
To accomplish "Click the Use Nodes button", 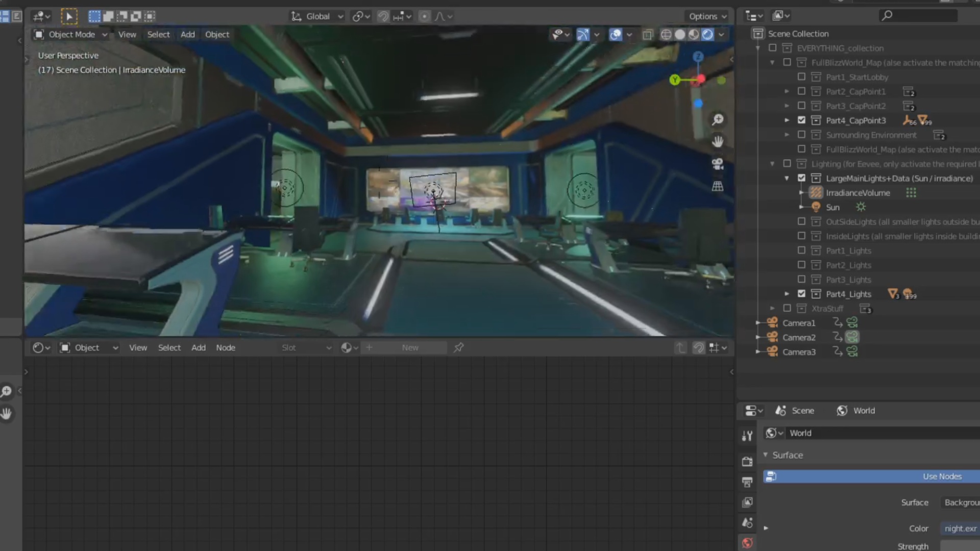I will (x=872, y=477).
